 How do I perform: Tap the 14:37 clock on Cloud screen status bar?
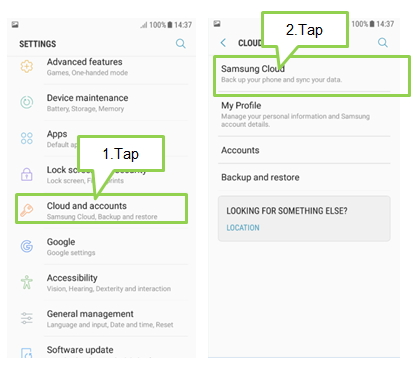(385, 24)
